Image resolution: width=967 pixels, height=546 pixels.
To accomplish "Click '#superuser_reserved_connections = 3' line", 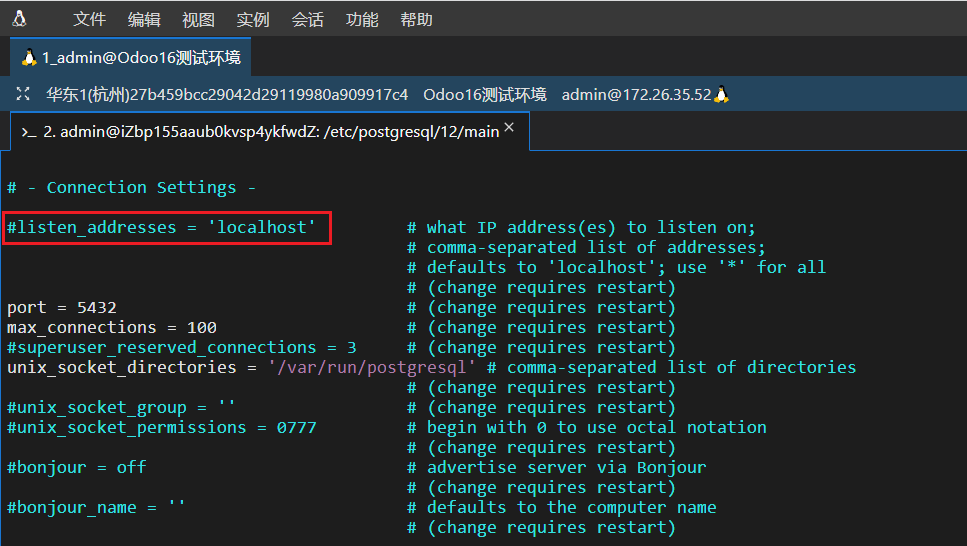I will [x=181, y=347].
